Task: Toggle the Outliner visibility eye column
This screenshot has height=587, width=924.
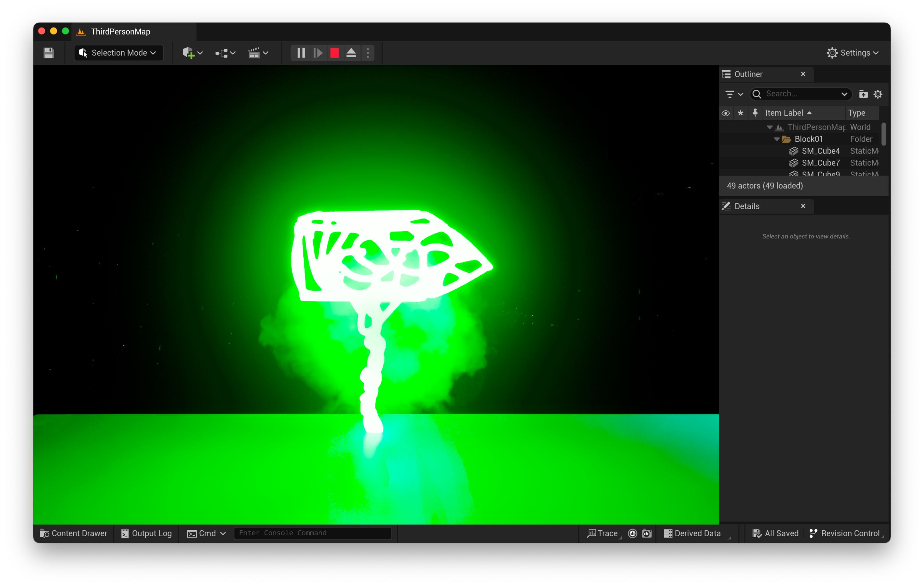Action: tap(725, 113)
